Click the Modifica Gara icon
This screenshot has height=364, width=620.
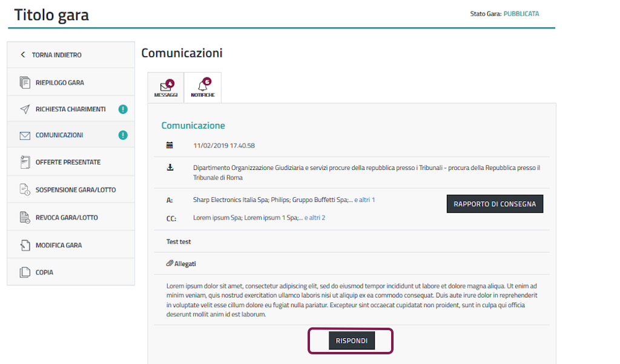coord(25,245)
